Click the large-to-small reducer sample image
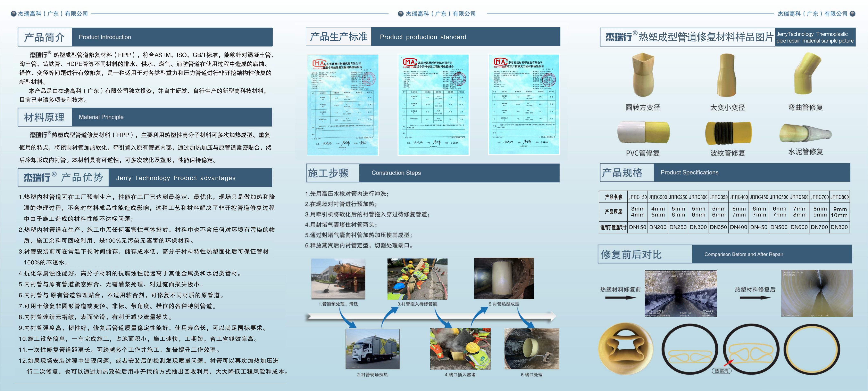The width and height of the screenshot is (868, 391). point(727,75)
